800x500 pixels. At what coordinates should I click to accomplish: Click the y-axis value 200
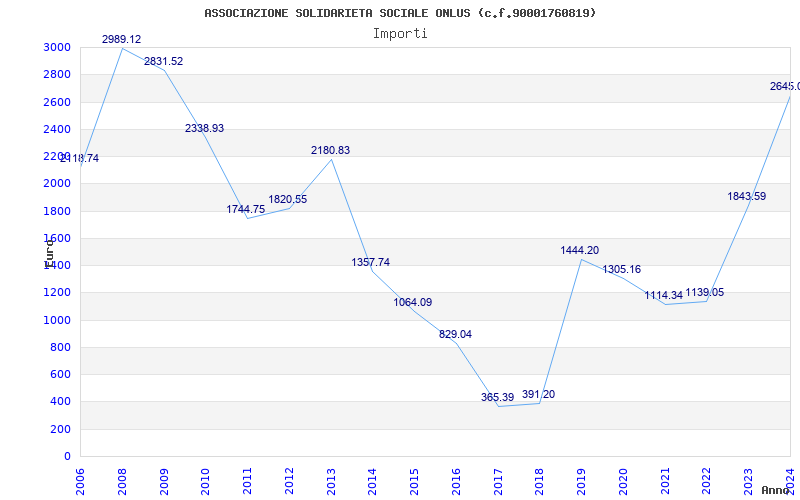[60, 430]
